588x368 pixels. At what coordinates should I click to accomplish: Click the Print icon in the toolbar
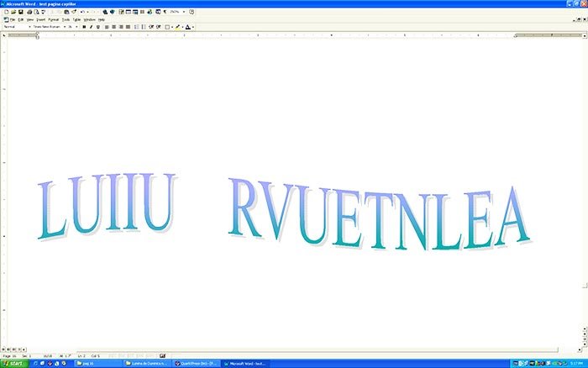[29, 13]
